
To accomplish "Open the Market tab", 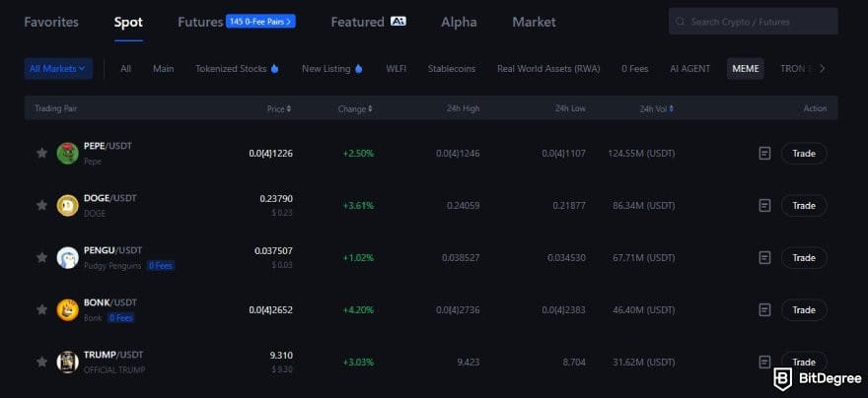I will (535, 22).
